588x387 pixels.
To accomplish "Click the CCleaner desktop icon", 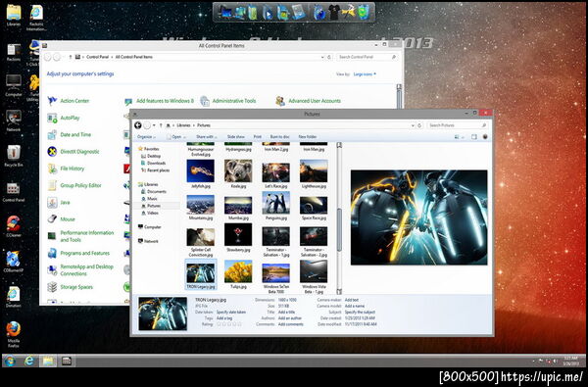I will 14,226.
